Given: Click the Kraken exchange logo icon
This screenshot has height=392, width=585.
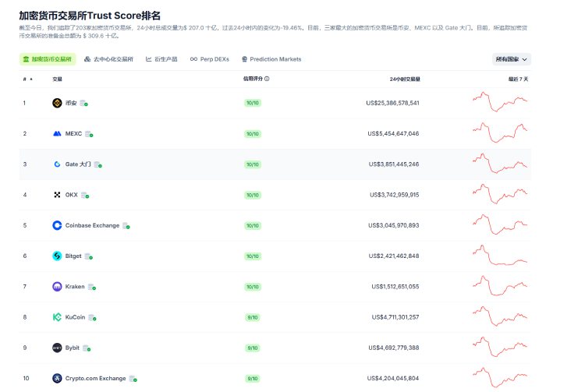Looking at the screenshot, I should [57, 287].
